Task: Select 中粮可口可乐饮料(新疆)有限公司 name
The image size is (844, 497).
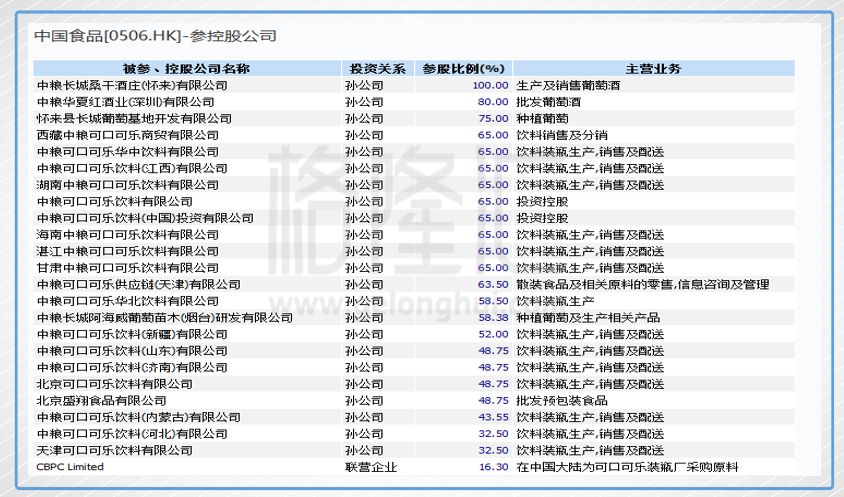Action: (x=132, y=334)
